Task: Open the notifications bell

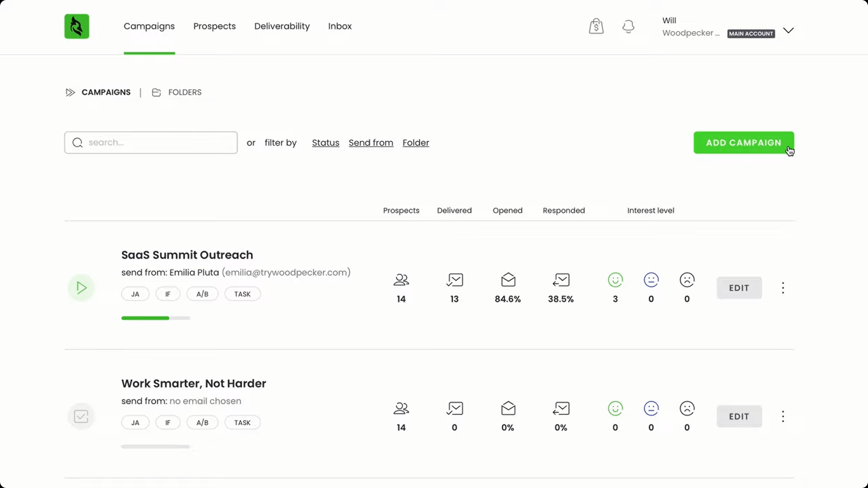Action: click(x=628, y=27)
